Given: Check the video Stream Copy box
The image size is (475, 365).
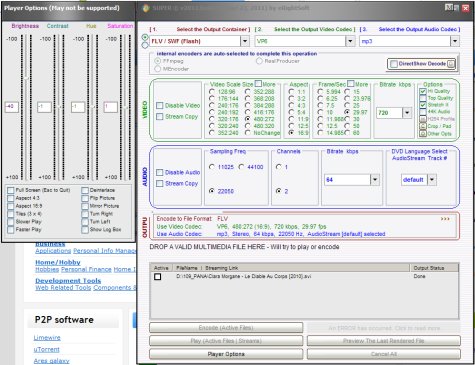Looking at the screenshot, I should (x=160, y=117).
